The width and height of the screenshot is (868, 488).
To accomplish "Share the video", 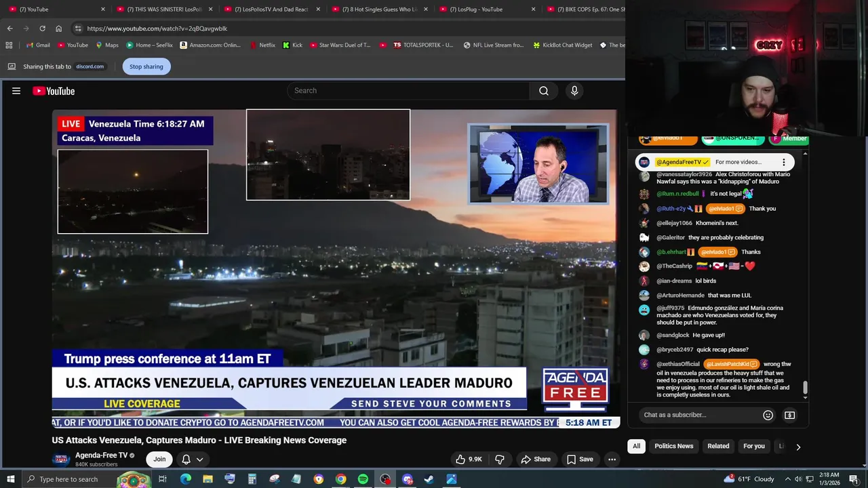I will 535,459.
